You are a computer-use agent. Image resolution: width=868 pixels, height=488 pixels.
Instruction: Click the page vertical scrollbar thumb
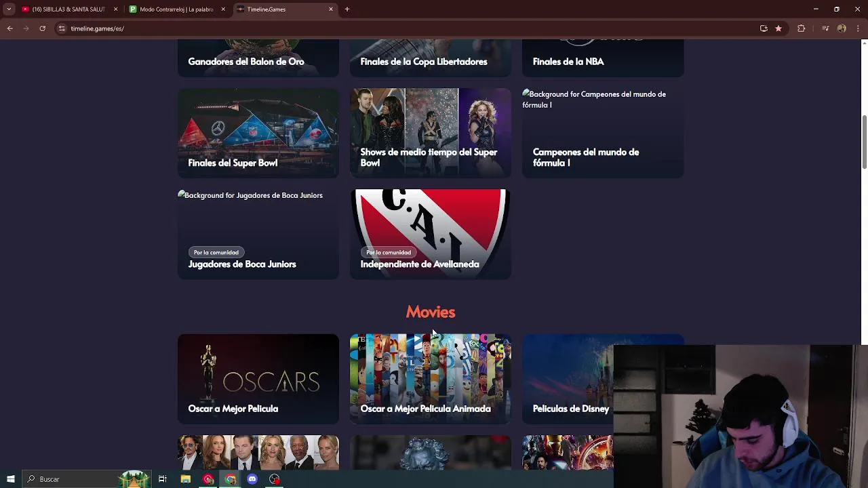point(864,142)
